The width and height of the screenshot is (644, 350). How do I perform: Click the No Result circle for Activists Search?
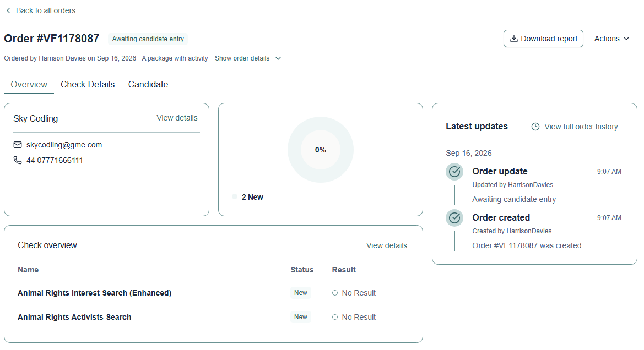tap(335, 317)
